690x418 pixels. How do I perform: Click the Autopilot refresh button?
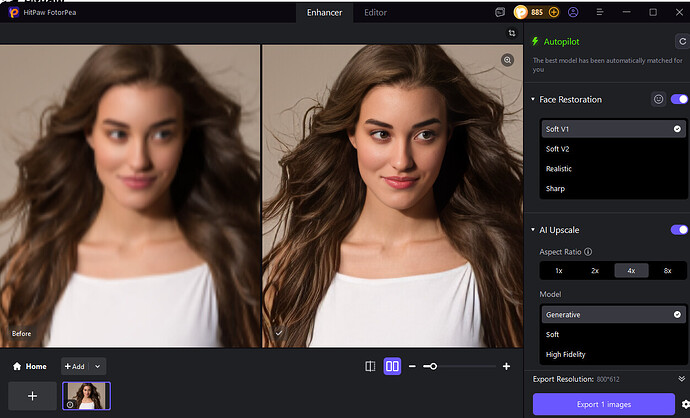681,41
